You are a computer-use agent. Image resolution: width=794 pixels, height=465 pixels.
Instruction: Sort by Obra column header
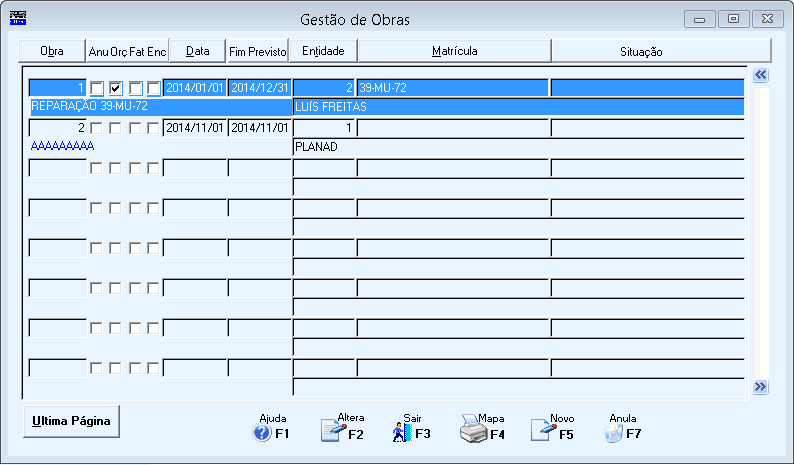point(52,51)
